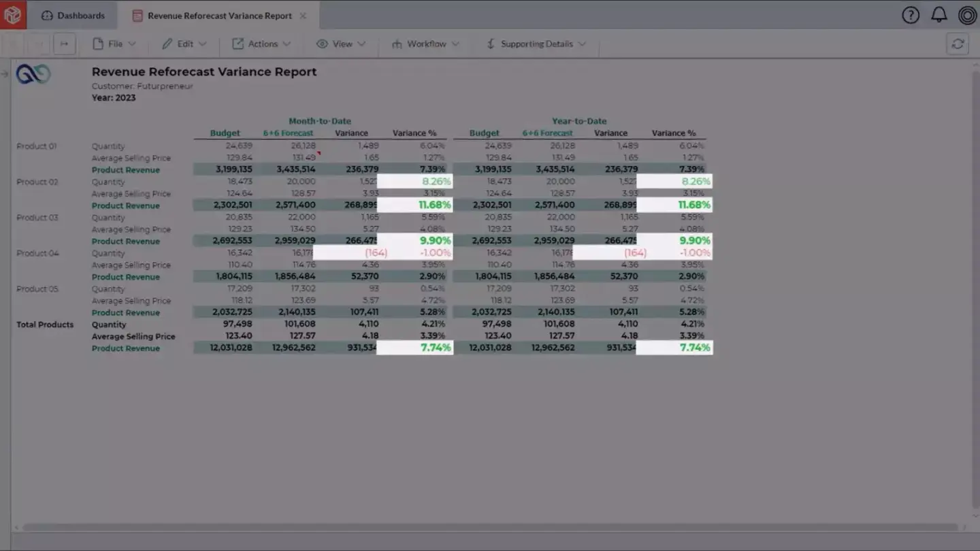Click Month-to-Date (164) variance cell
Image resolution: width=980 pixels, height=551 pixels.
350,252
